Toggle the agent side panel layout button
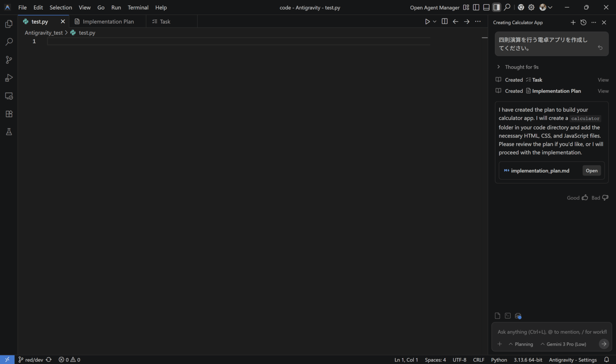 point(496,8)
